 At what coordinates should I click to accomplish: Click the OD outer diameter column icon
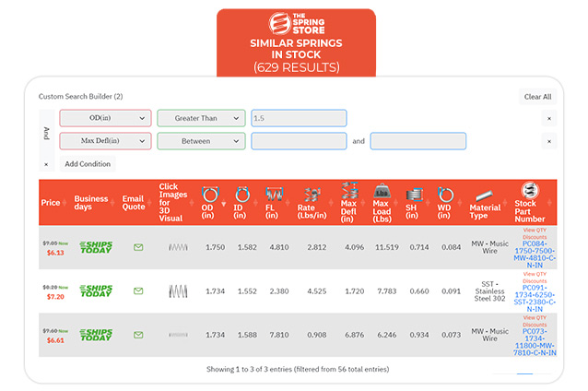pyautogui.click(x=210, y=195)
